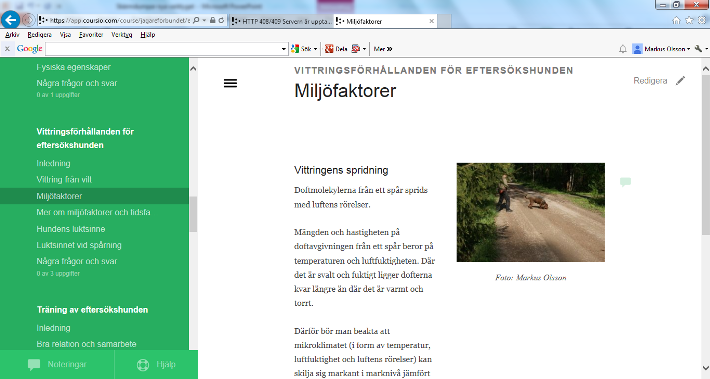Click the browser home icon

676,20
